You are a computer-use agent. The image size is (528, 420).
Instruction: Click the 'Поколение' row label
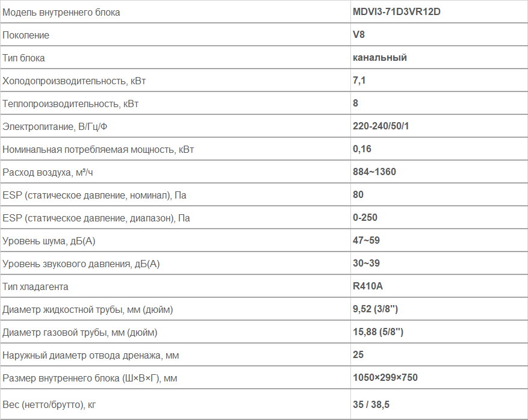(x=26, y=36)
